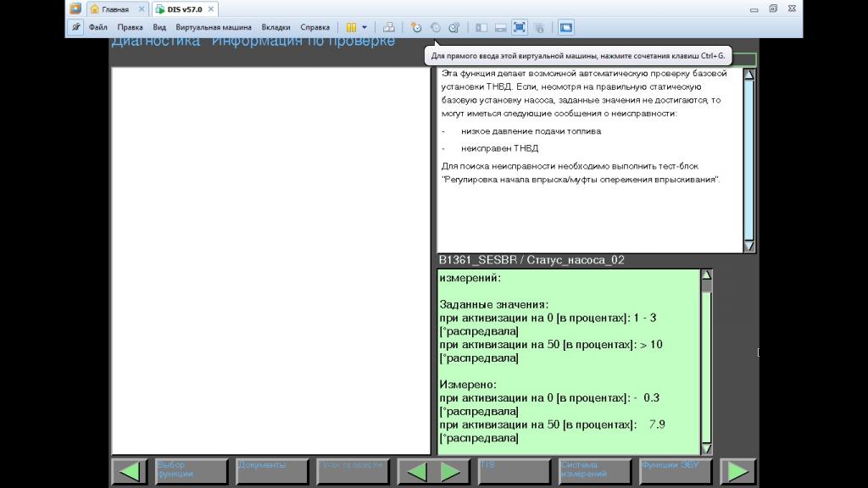
Task: Close the DIS v57.0 tab
Action: 211,9
